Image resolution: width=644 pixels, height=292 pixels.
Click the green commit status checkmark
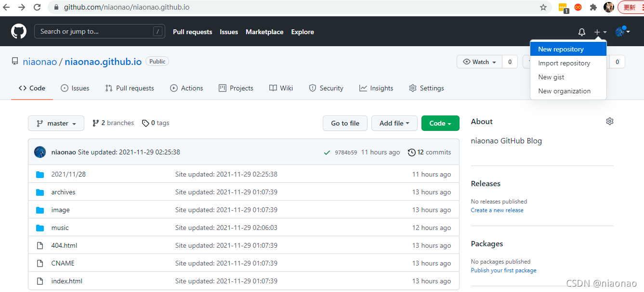pyautogui.click(x=328, y=152)
